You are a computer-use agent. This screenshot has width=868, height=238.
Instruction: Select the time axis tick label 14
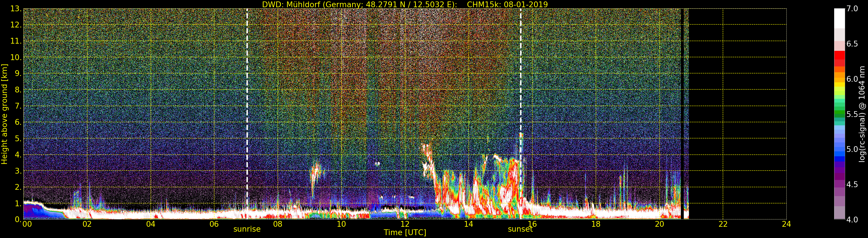pyautogui.click(x=469, y=224)
